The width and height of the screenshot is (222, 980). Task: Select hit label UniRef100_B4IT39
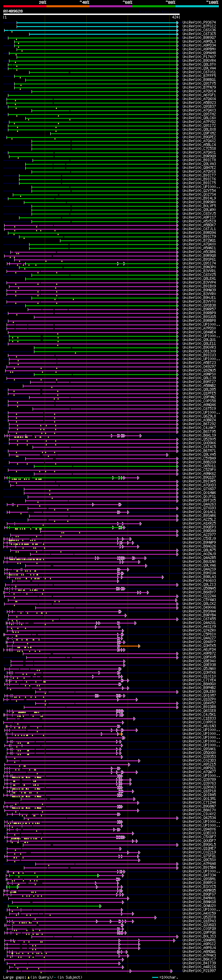pyautogui.click(x=199, y=963)
